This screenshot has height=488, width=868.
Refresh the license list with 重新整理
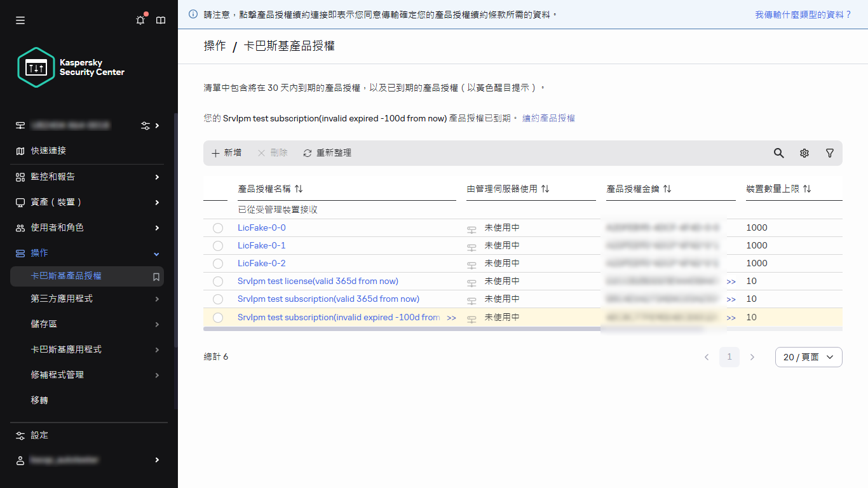[326, 152]
